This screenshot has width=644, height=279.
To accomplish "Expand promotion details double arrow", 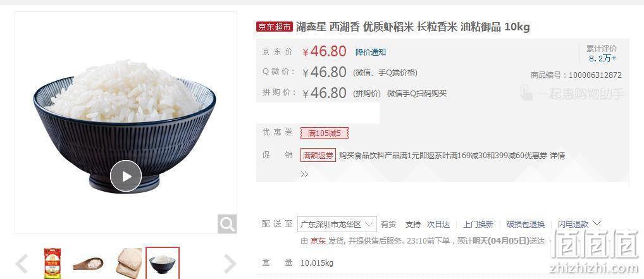I will [304, 174].
